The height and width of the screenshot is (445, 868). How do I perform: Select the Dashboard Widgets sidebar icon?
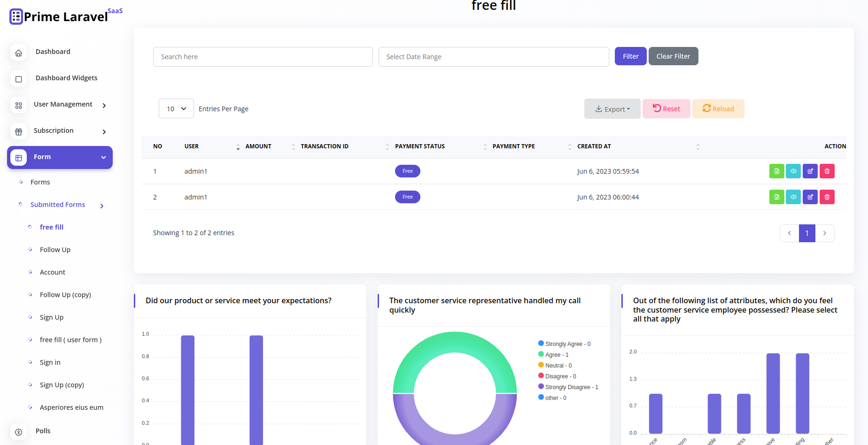[x=18, y=79]
